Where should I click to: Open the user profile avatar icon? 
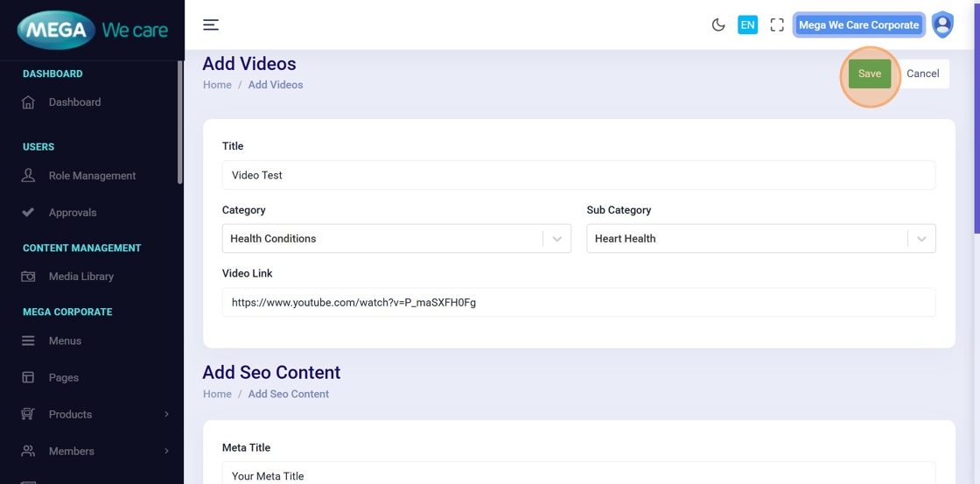click(x=942, y=25)
